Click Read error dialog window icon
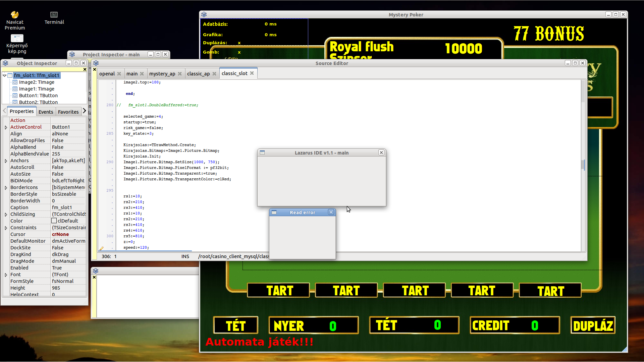Image resolution: width=644 pixels, height=362 pixels. 274,213
